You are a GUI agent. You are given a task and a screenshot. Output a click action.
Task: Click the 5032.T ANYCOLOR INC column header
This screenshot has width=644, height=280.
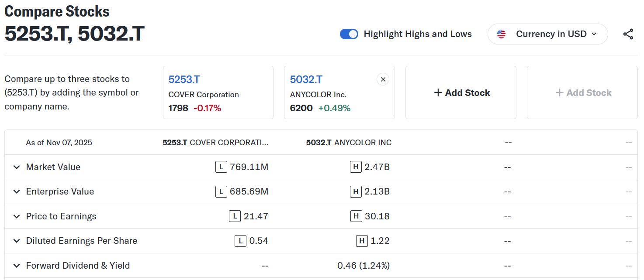pos(349,143)
